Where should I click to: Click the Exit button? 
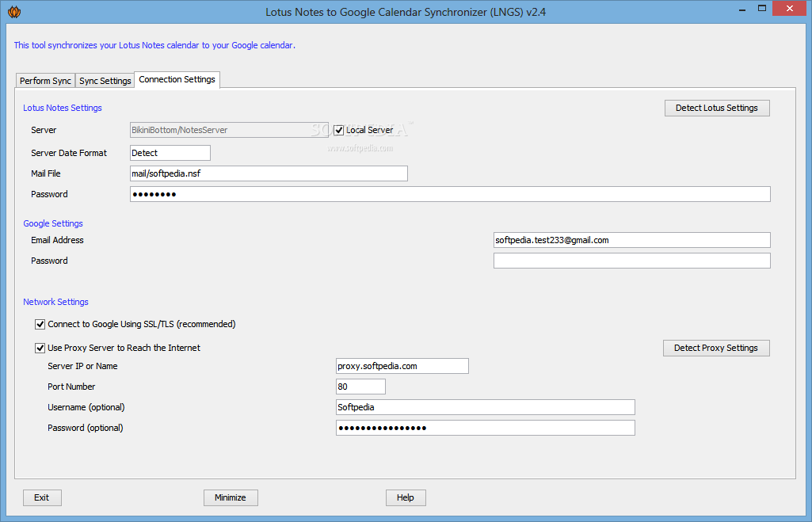click(x=42, y=497)
